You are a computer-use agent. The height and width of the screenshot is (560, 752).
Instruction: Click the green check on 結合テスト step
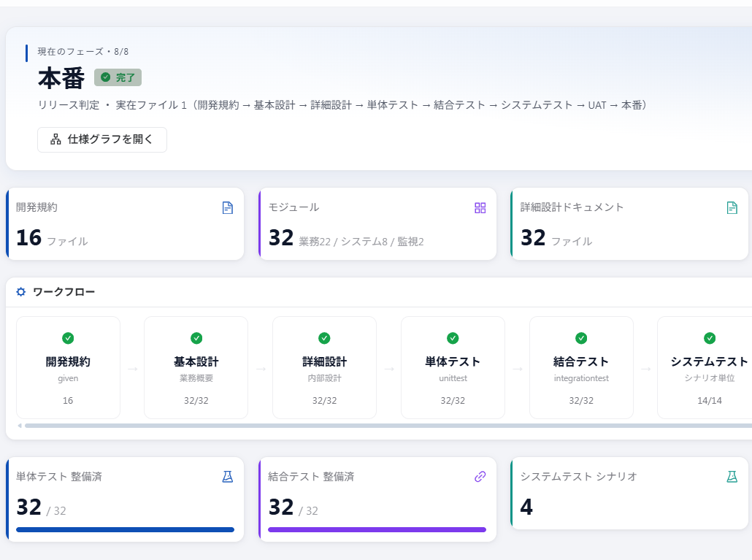tap(581, 338)
